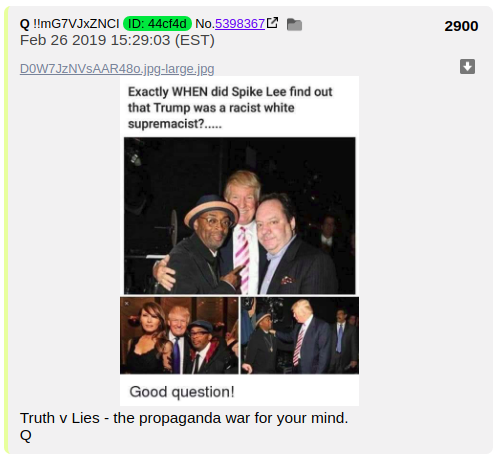The image size is (501, 460).
Task: Open the bottom-right handshake photo
Action: click(300, 335)
